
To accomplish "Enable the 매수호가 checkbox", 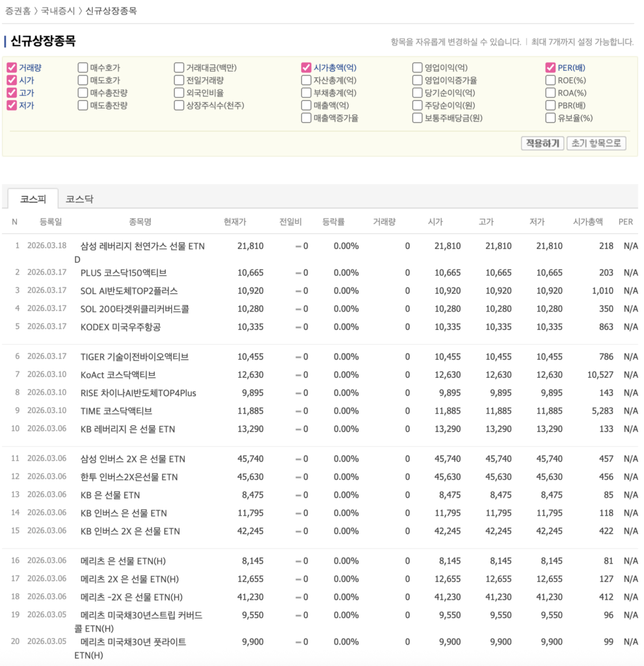I will click(x=83, y=68).
